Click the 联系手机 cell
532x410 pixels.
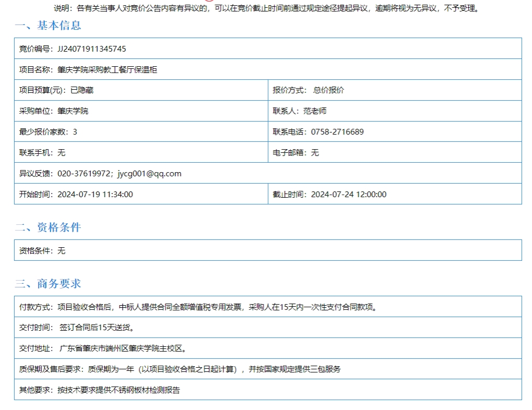[x=42, y=153]
